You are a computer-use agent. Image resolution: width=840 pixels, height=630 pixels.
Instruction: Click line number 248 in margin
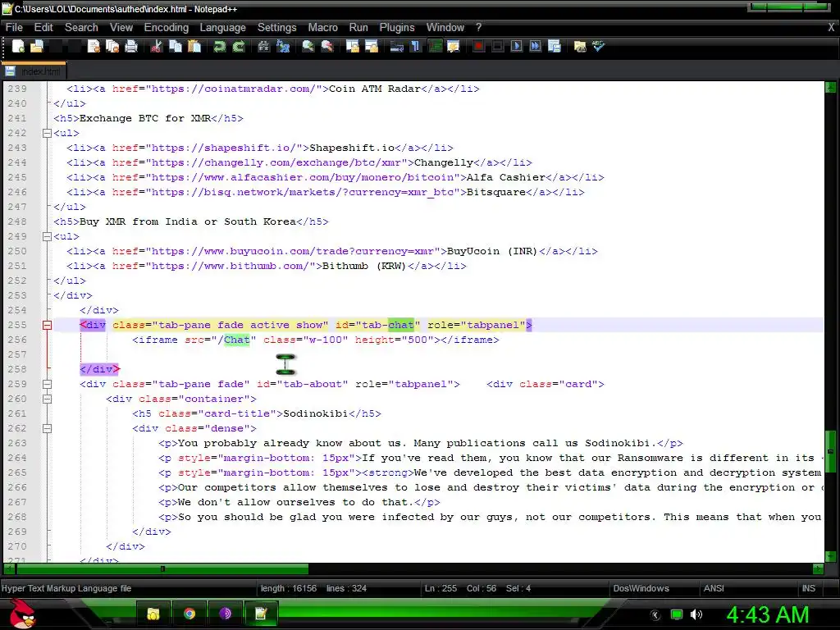16,221
